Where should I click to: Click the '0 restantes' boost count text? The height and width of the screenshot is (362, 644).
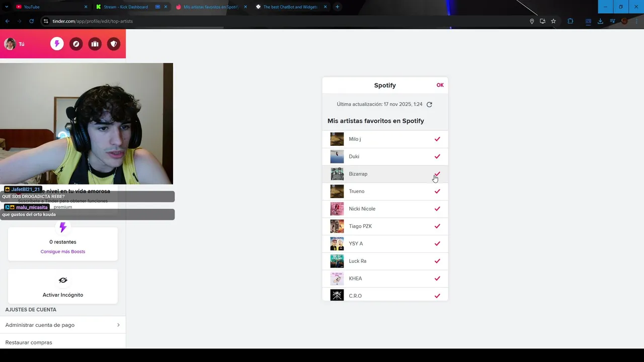[63, 242]
